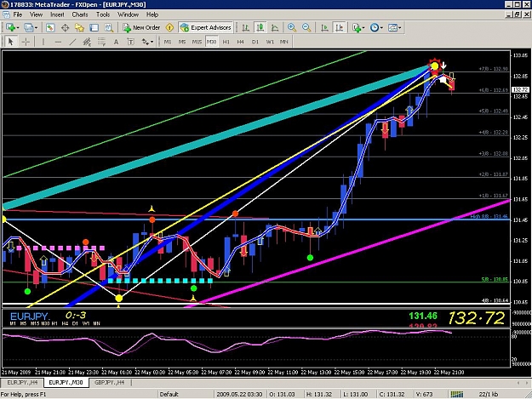Switch to M15 timeframe
The width and height of the screenshot is (532, 399).
tap(197, 42)
